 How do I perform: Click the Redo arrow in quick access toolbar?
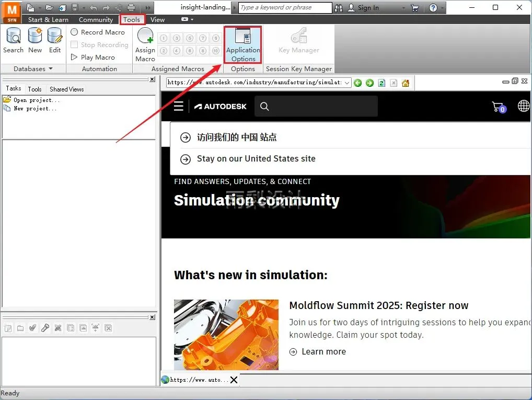106,7
